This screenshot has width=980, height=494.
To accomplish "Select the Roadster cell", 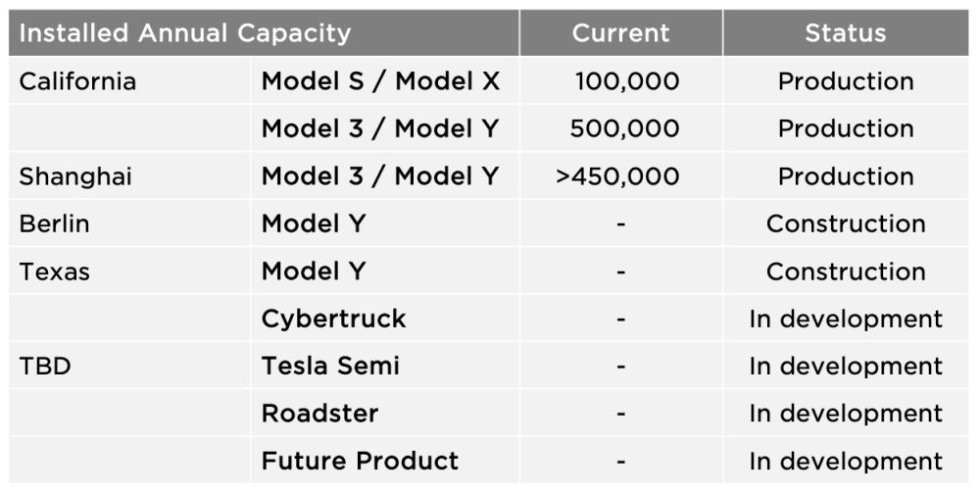I will point(319,414).
